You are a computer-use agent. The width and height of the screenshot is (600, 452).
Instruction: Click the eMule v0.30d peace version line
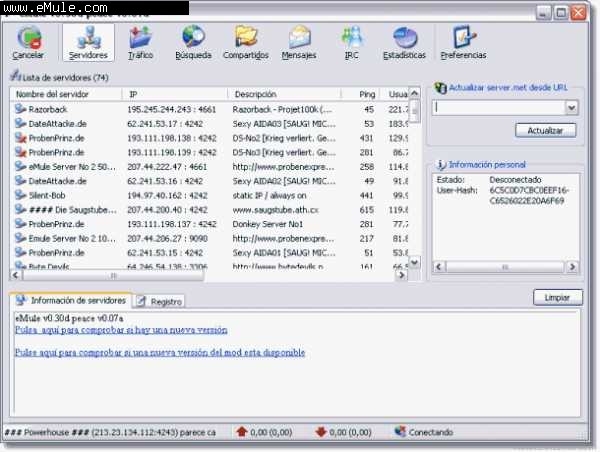[x=69, y=318]
